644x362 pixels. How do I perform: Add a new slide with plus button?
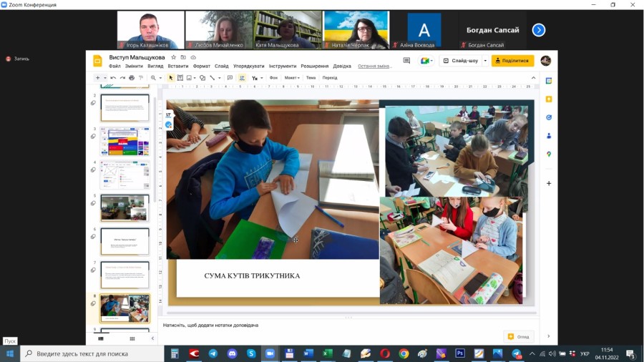click(97, 77)
